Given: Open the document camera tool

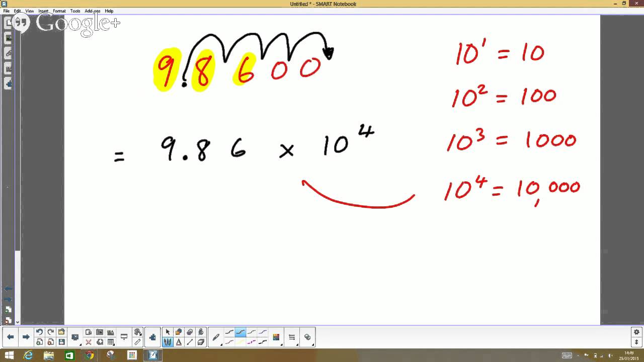Looking at the screenshot, I should 111,332.
